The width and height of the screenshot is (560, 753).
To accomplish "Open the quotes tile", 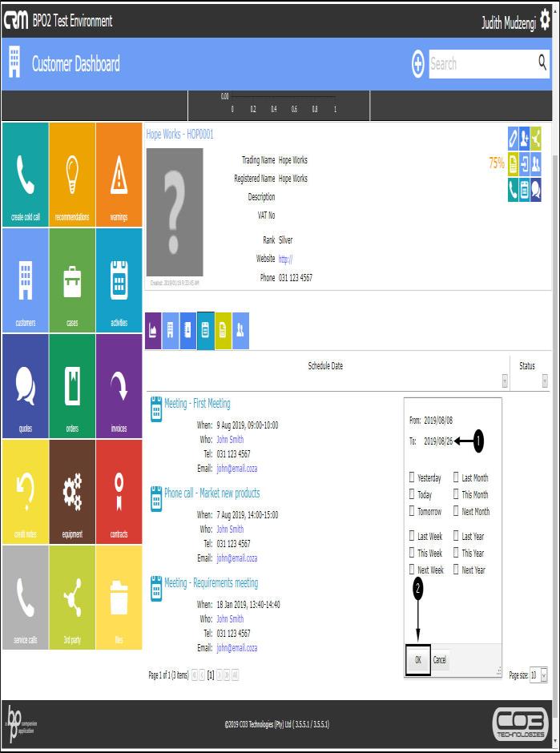I will click(26, 386).
